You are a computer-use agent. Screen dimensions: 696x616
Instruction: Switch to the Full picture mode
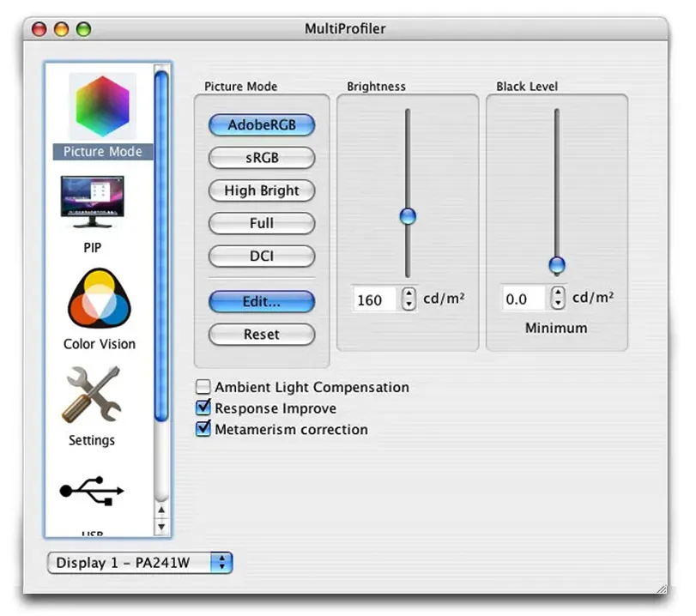[x=262, y=223]
